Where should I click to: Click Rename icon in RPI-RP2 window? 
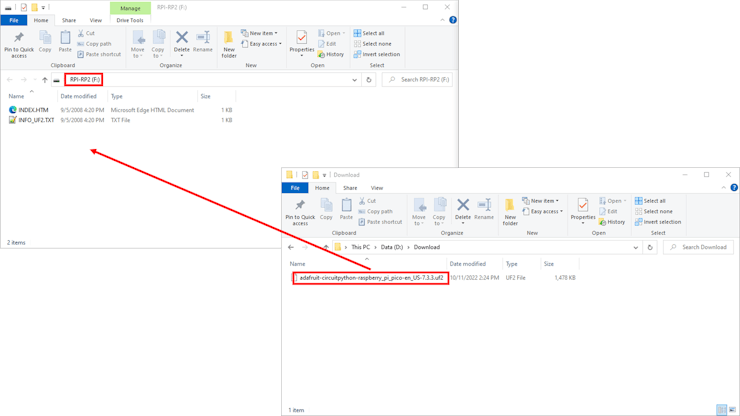(203, 42)
